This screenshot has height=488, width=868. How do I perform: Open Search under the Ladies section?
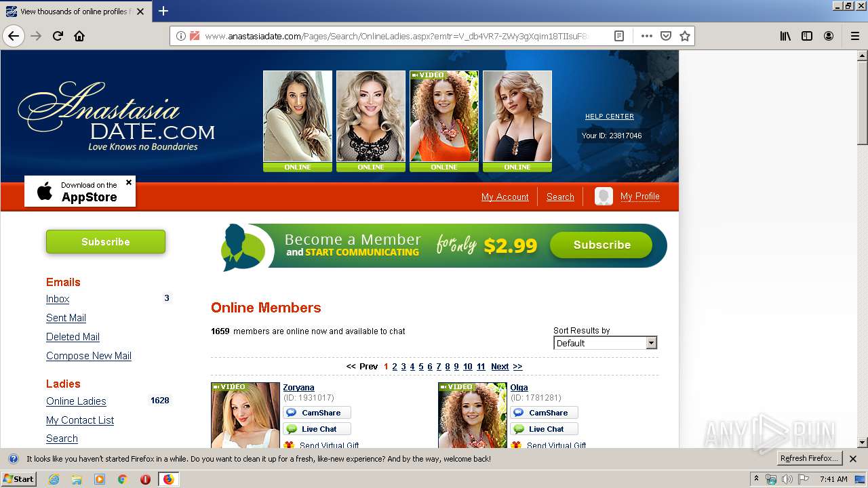coord(62,439)
